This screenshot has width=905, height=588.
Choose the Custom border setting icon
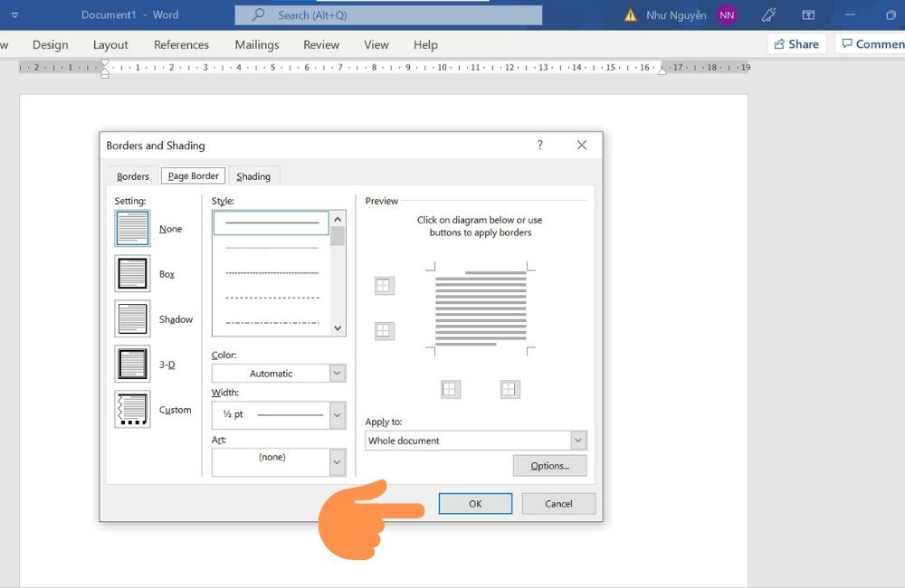(x=132, y=410)
